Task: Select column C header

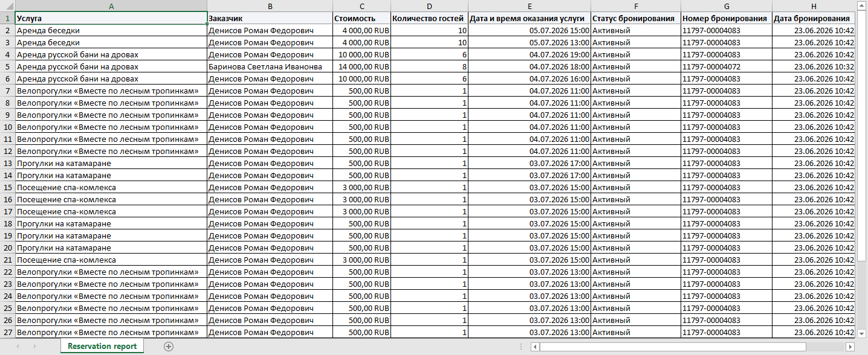Action: [x=361, y=5]
